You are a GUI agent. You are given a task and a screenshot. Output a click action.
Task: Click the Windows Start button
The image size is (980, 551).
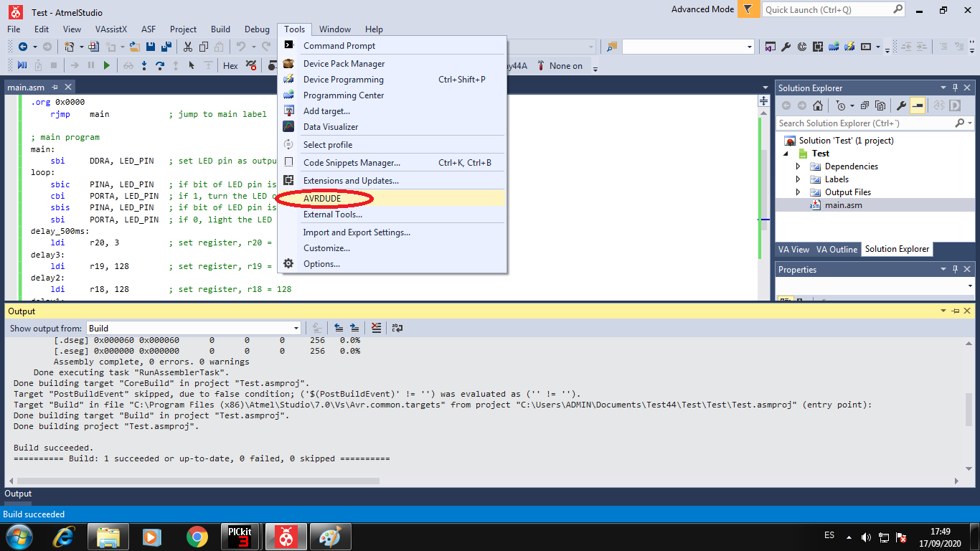pyautogui.click(x=18, y=536)
